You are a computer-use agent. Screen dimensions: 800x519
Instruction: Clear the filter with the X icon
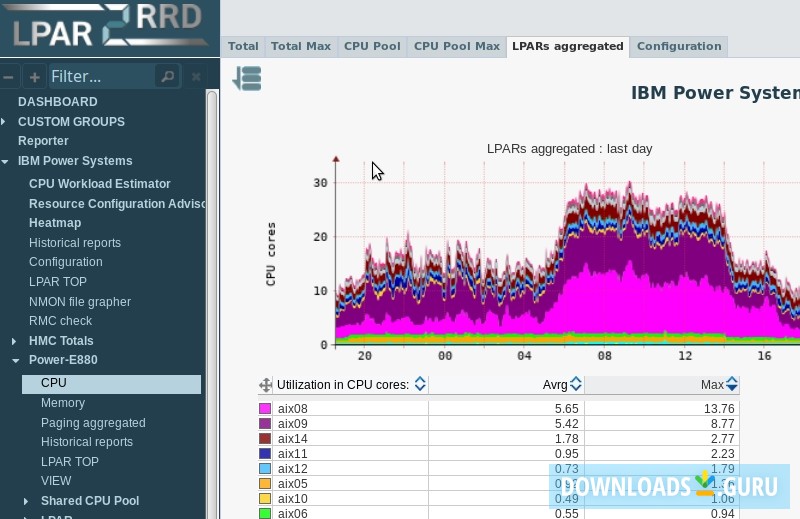pos(196,77)
